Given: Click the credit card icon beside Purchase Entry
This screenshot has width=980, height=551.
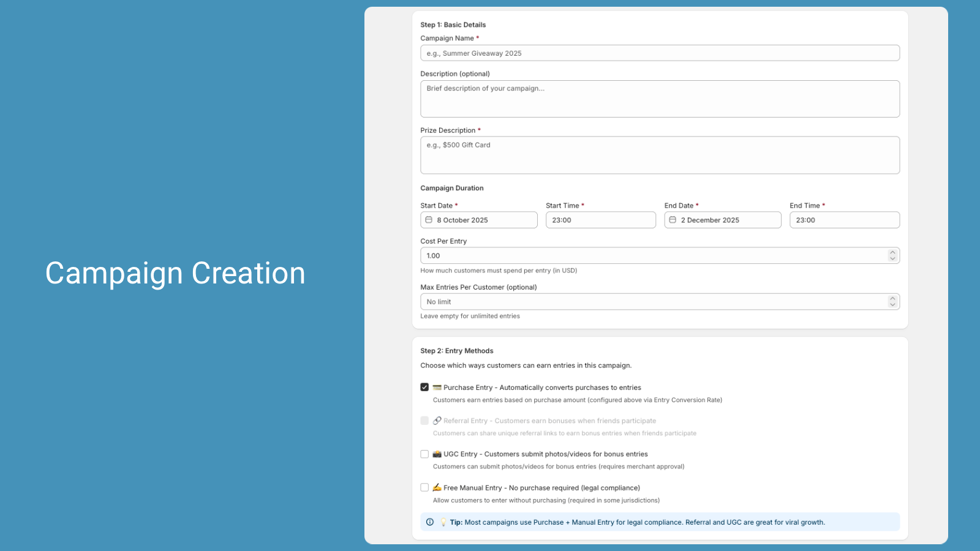Looking at the screenshot, I should (437, 388).
